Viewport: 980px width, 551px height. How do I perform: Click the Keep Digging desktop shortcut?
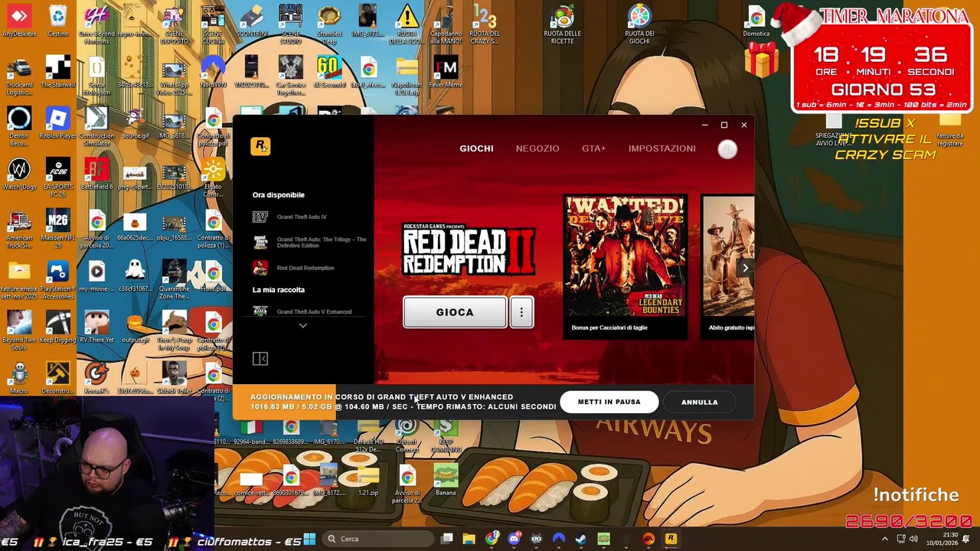tap(58, 328)
